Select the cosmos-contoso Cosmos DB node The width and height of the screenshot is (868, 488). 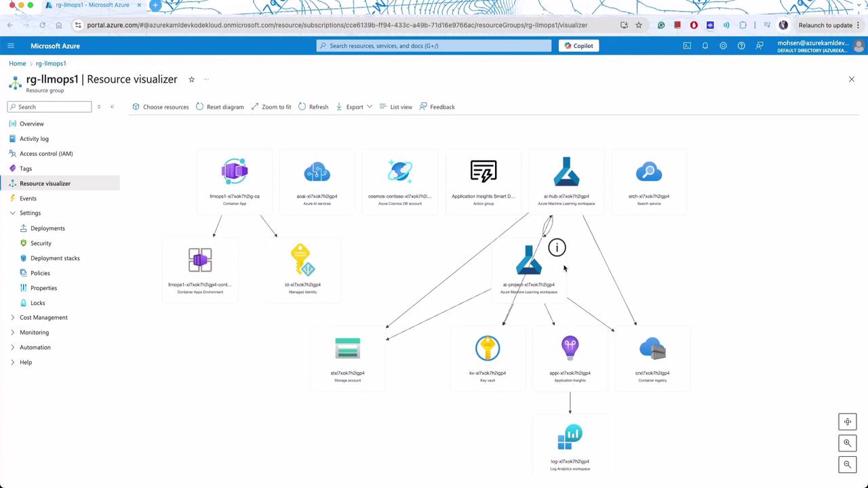pyautogui.click(x=400, y=182)
